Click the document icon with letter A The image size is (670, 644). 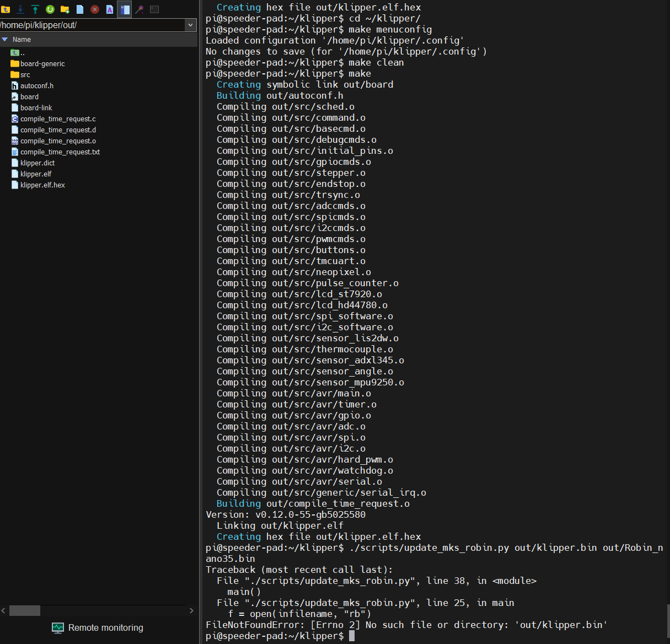[110, 9]
